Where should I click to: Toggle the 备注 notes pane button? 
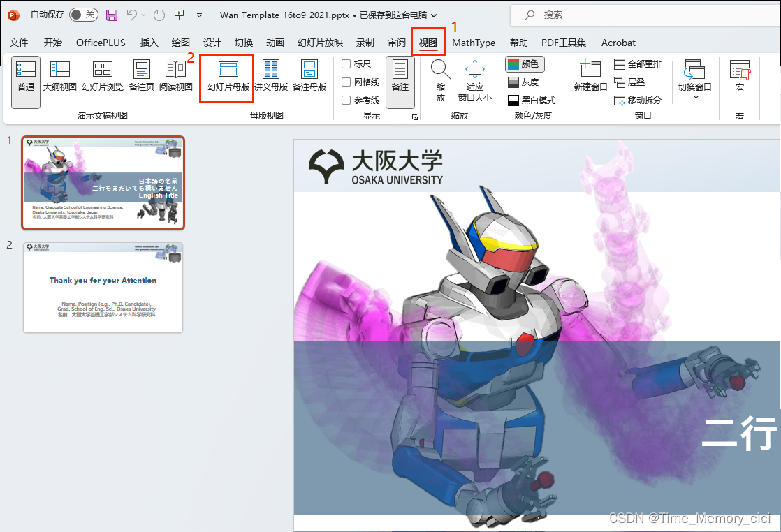tap(400, 82)
